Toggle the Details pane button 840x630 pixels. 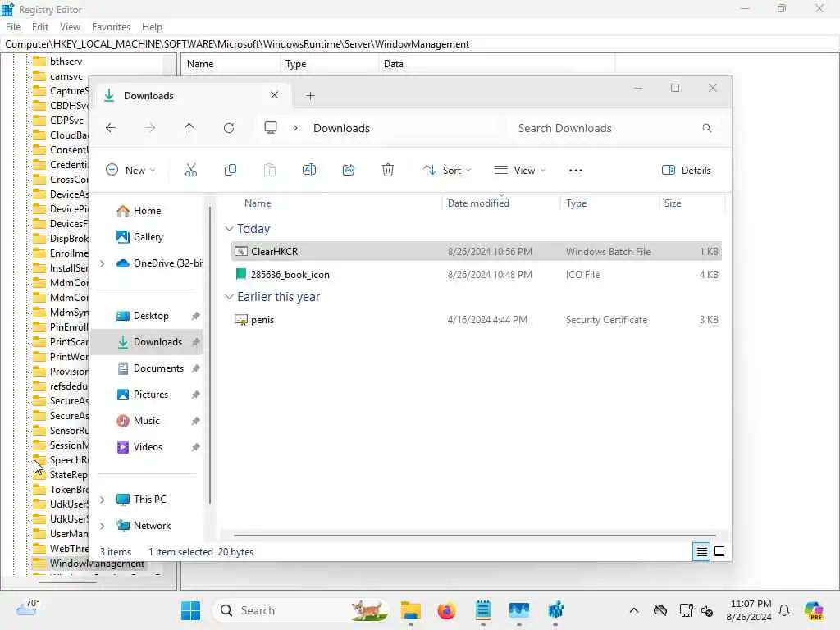687,171
